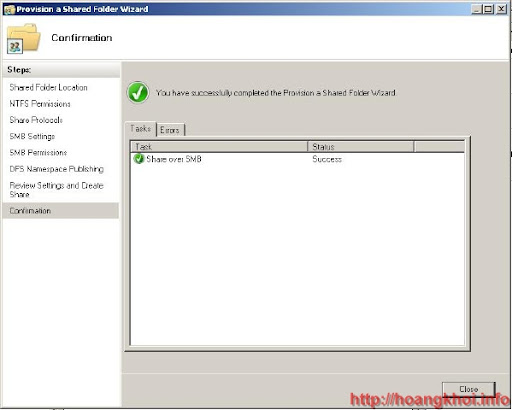
Task: Select the Tasks tab
Action: [x=141, y=129]
